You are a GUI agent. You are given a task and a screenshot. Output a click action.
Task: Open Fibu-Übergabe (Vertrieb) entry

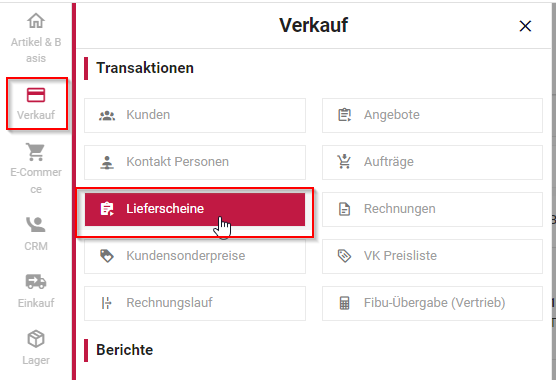432,303
